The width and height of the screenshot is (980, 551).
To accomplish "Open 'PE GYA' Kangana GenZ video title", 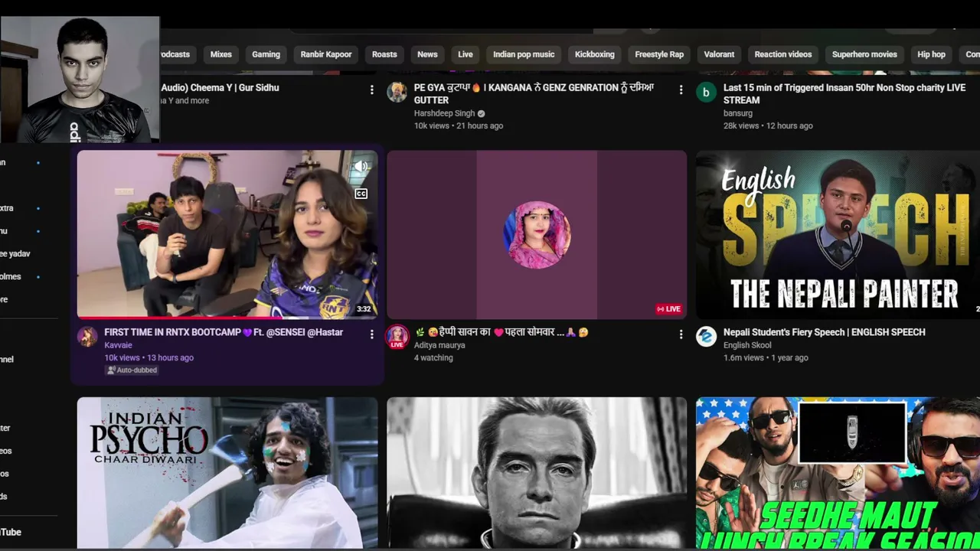I will click(x=534, y=93).
